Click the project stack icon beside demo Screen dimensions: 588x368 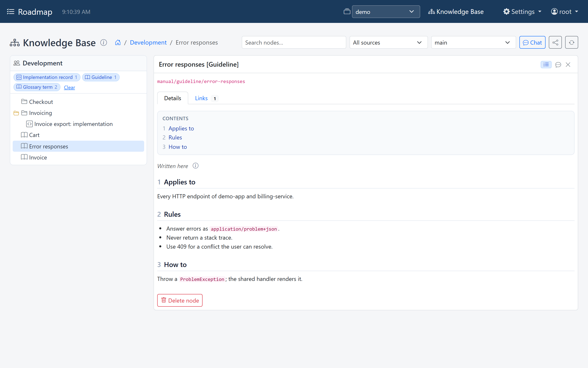pyautogui.click(x=347, y=12)
